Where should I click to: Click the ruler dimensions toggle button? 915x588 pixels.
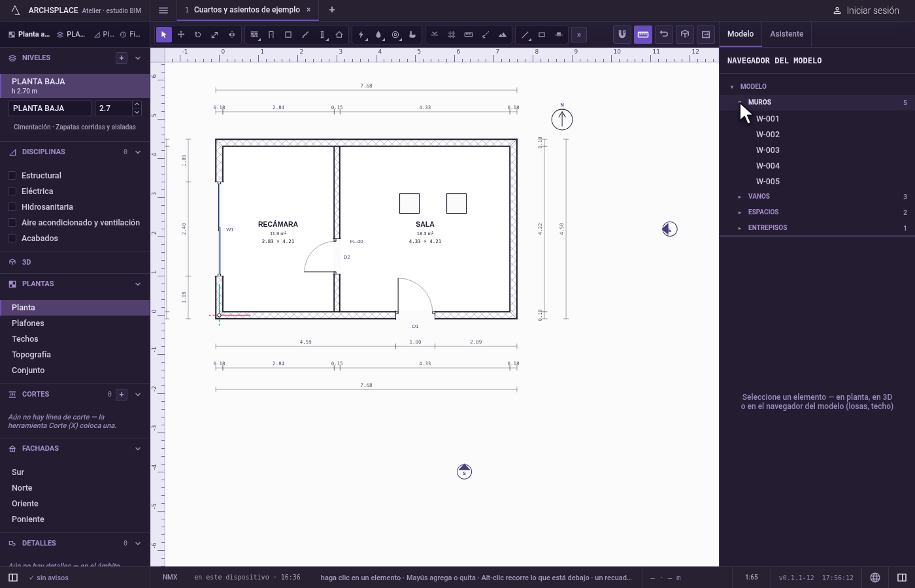click(643, 34)
